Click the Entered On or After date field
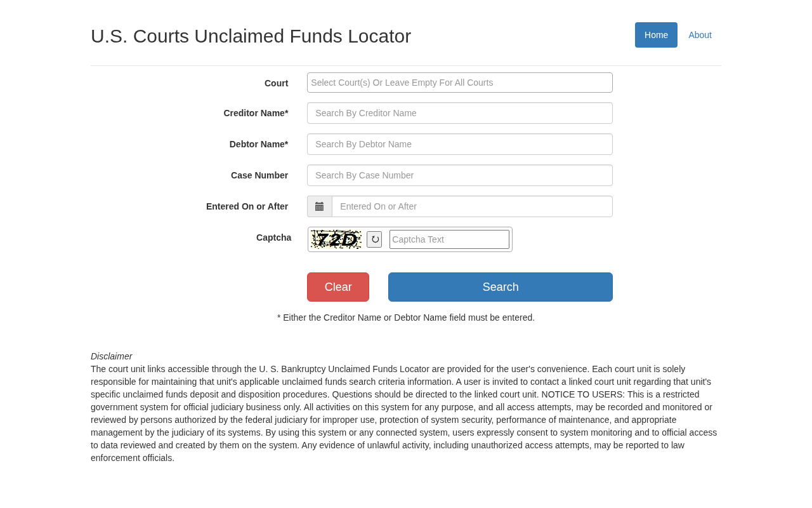 point(472,206)
